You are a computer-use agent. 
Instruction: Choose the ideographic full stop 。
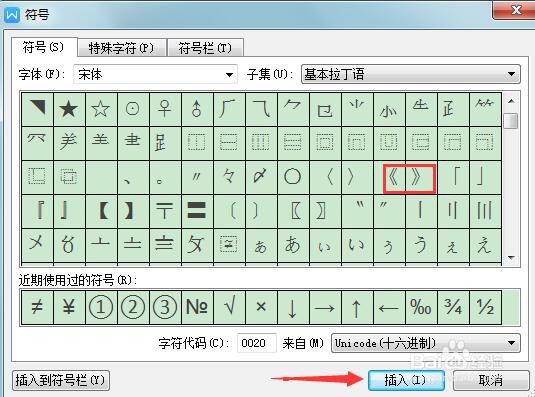pyautogui.click(x=165, y=177)
